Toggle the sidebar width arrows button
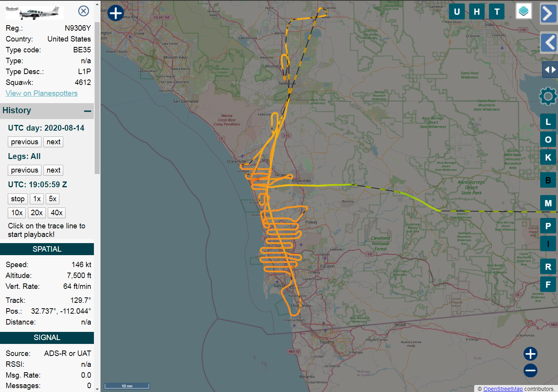This screenshot has width=558, height=392. click(550, 70)
